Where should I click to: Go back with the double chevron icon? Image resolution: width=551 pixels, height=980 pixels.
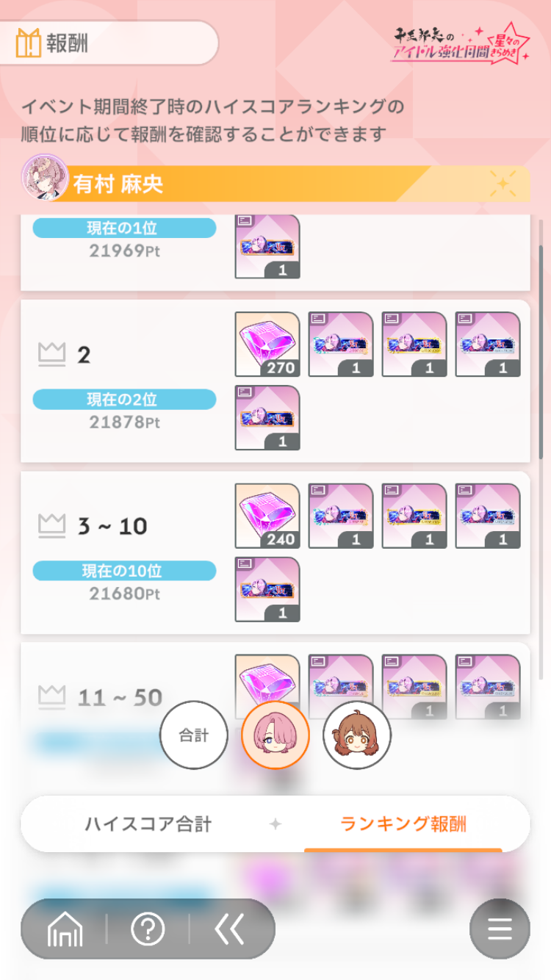(x=229, y=929)
